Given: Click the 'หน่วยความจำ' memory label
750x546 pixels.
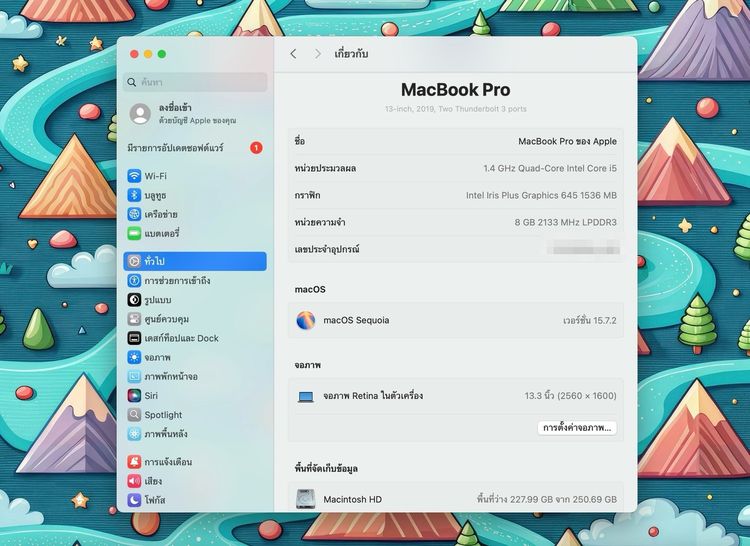Looking at the screenshot, I should coord(320,222).
